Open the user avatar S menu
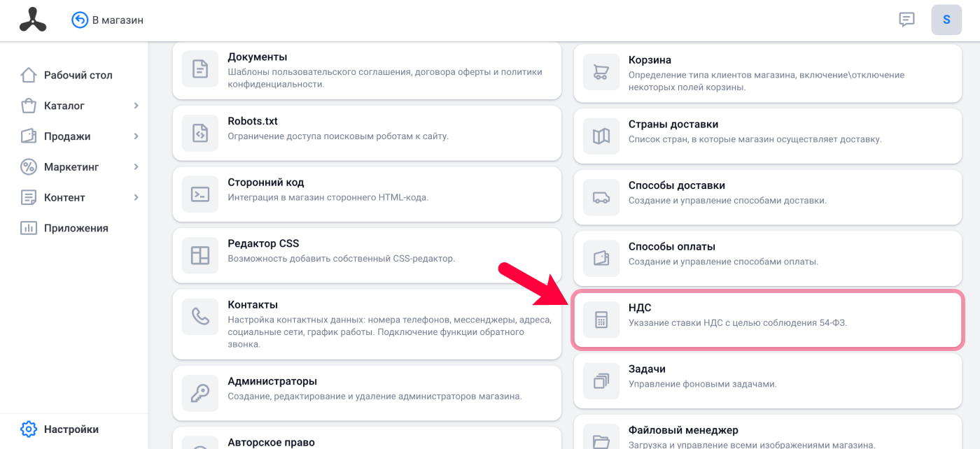This screenshot has width=980, height=449. pos(946,20)
